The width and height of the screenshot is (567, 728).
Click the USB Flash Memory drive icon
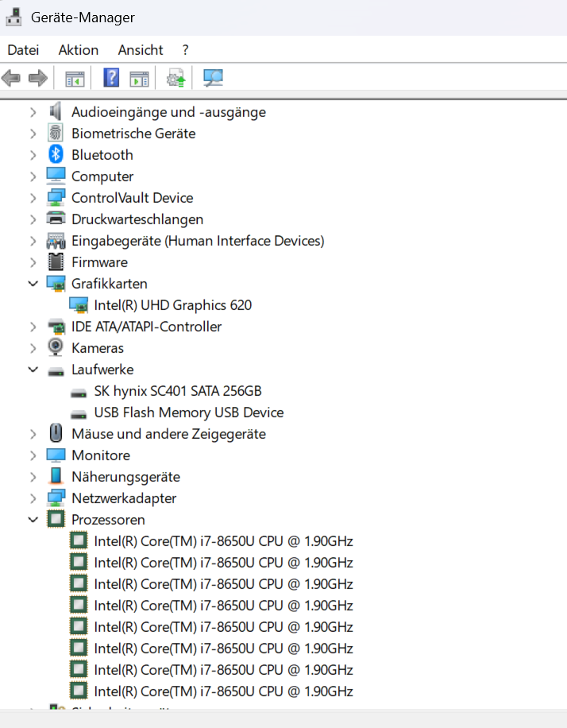(79, 415)
